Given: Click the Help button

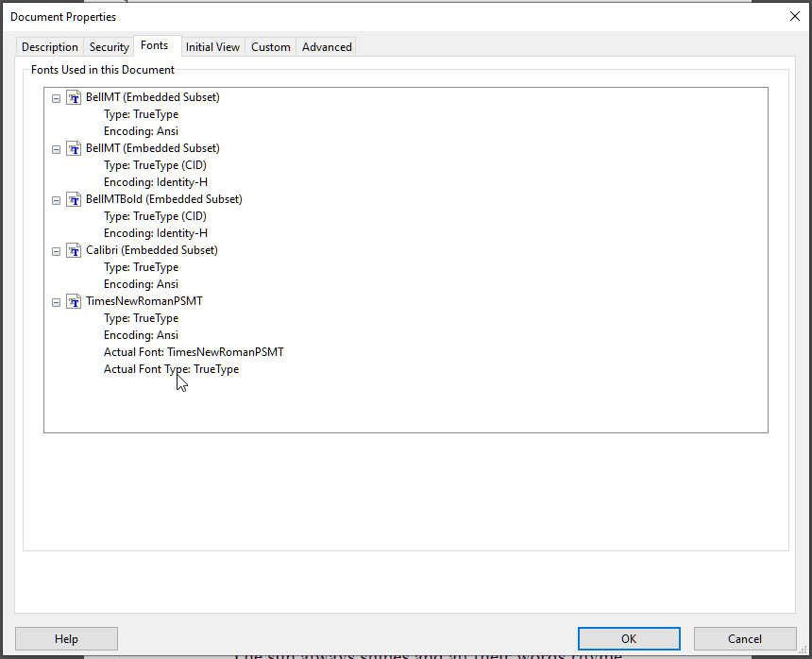Looking at the screenshot, I should [x=66, y=638].
